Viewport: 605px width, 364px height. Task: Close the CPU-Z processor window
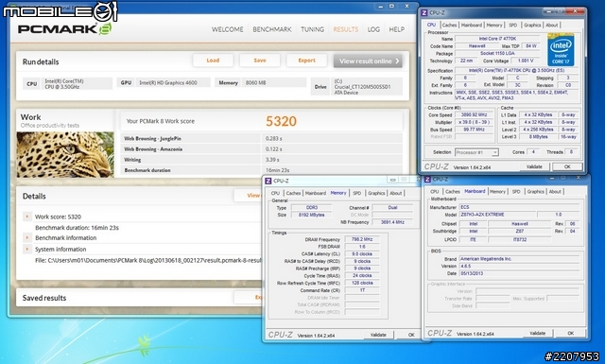(576, 11)
